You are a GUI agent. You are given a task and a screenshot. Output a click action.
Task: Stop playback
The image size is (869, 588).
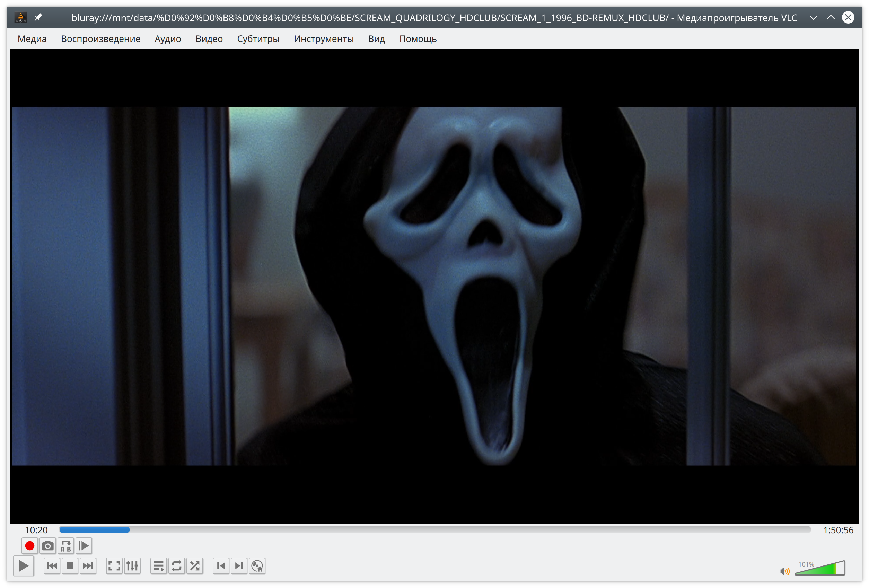pyautogui.click(x=70, y=565)
